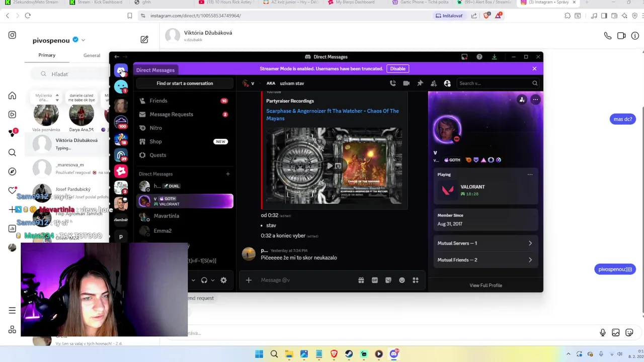The height and width of the screenshot is (362, 644).
Task: Open the server with the 100 badge
Action: point(121,122)
